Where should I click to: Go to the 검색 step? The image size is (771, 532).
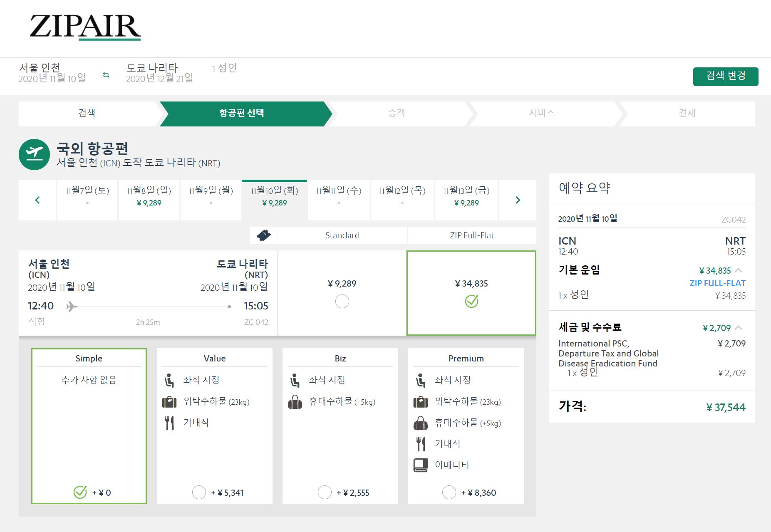(87, 113)
